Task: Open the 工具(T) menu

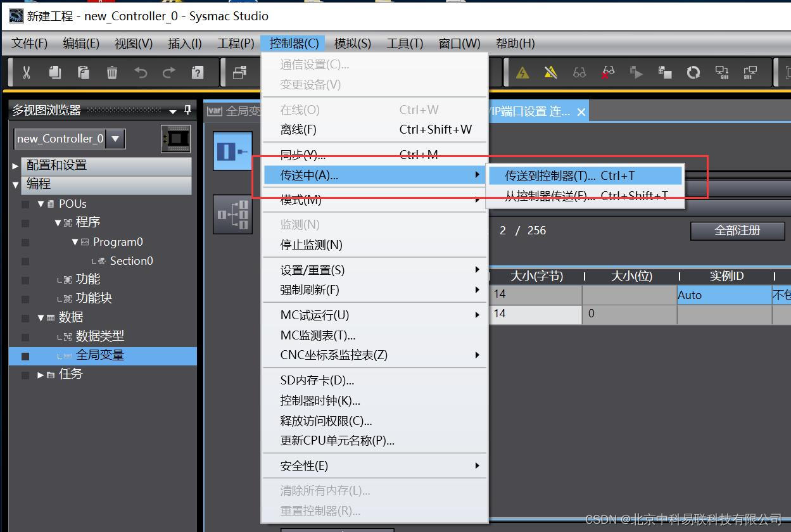Action: click(x=405, y=43)
